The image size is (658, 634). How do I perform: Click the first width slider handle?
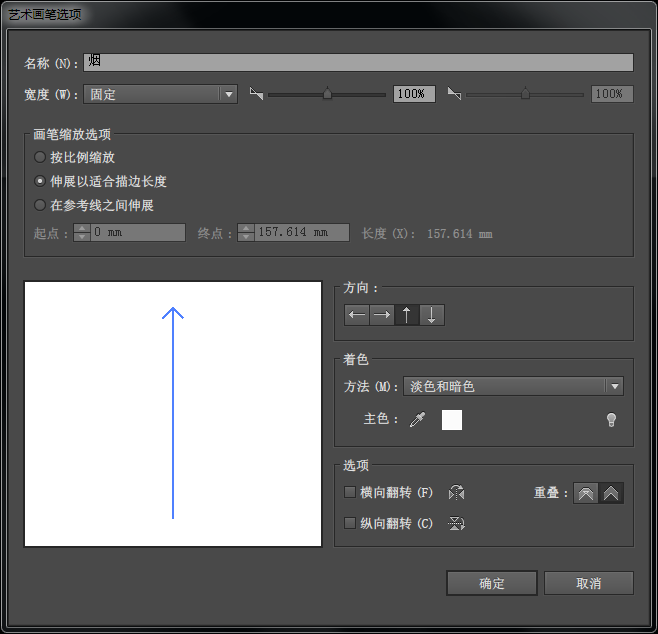coord(327,93)
